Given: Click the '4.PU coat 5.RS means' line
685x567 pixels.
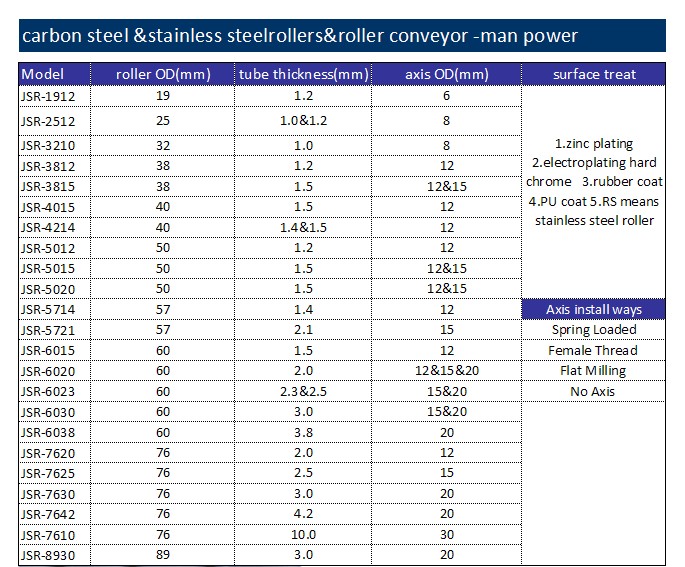Looking at the screenshot, I should 594,202.
